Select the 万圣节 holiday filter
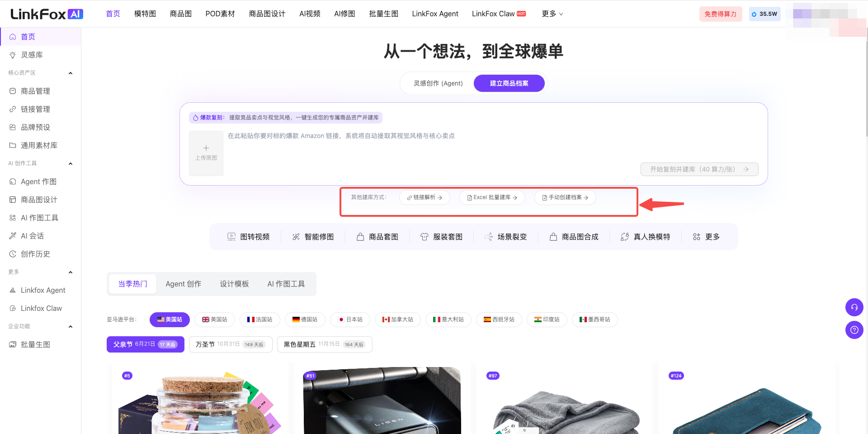The image size is (868, 434). (231, 344)
